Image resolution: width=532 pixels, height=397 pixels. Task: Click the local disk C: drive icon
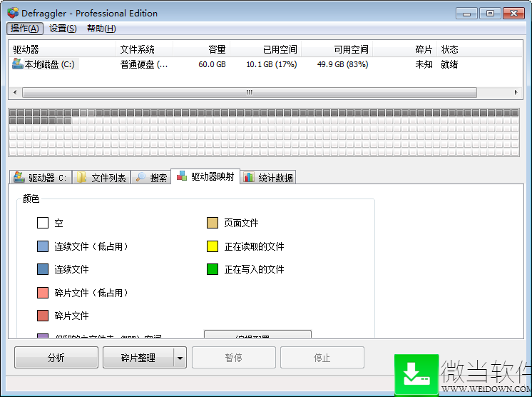pyautogui.click(x=17, y=64)
